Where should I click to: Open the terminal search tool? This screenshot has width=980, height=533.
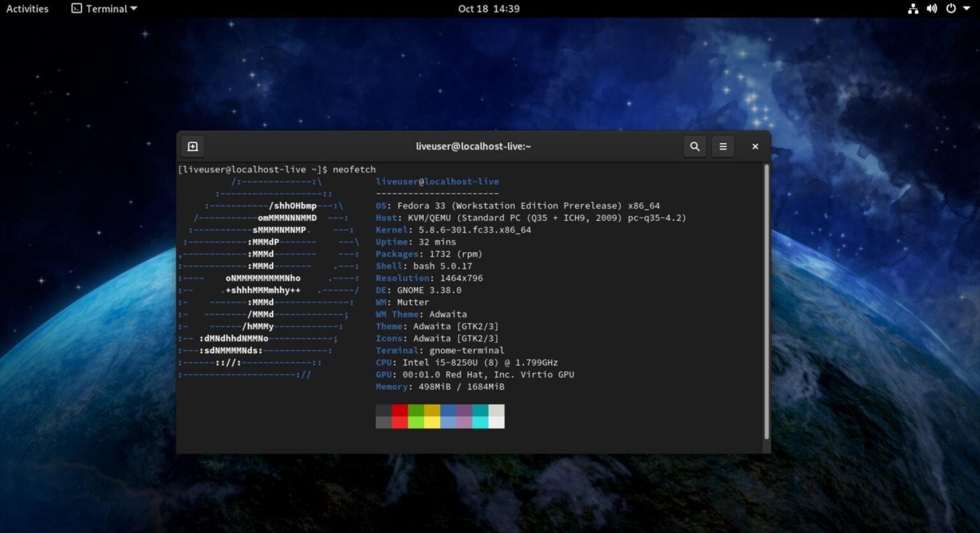(x=695, y=147)
